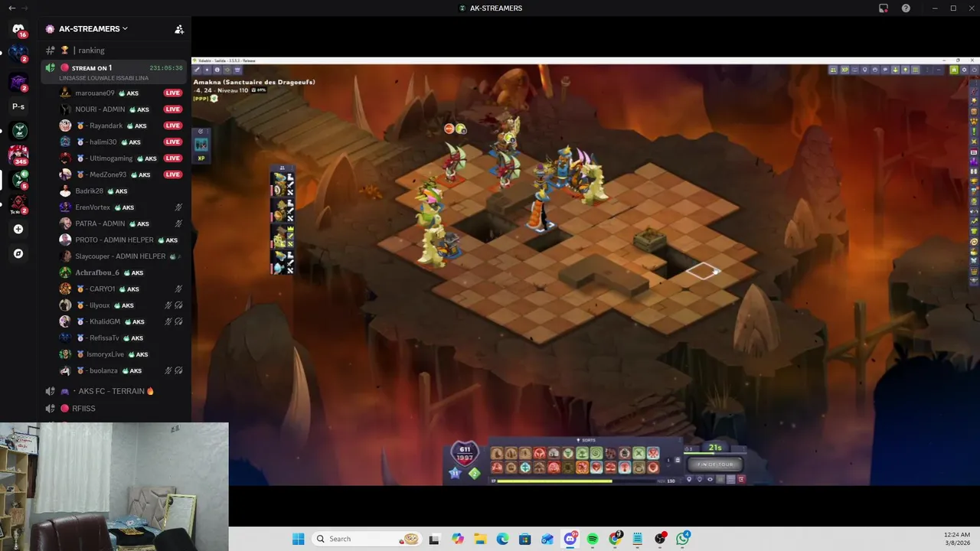
Task: Open Discord inbox icon in title bar
Action: 884,8
